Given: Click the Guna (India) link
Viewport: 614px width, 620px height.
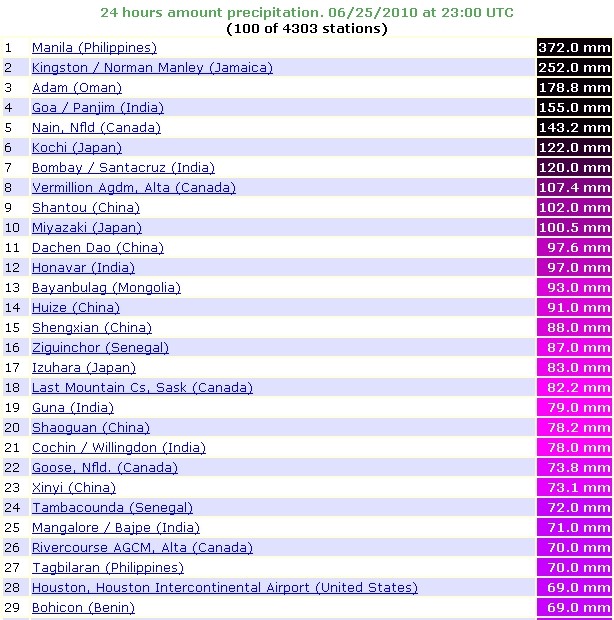Looking at the screenshot, I should point(73,408).
